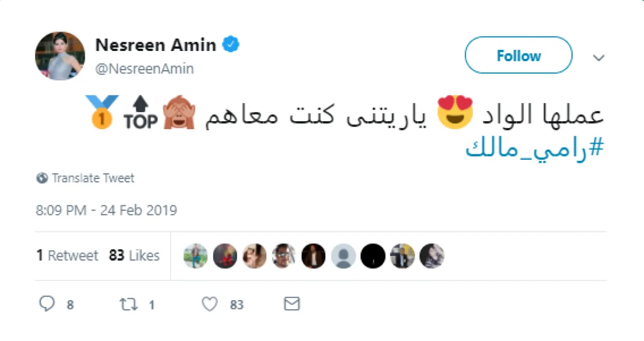Click the last liker avatar

431,256
